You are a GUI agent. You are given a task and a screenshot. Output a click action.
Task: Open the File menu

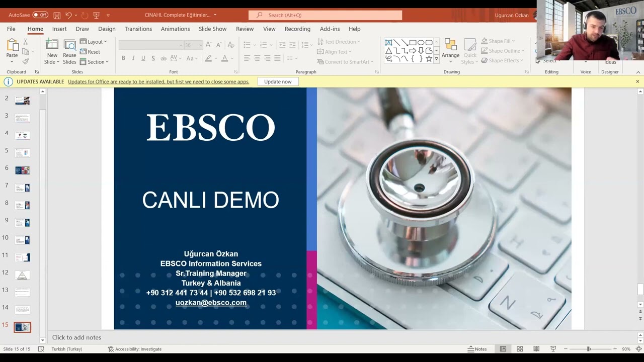[x=11, y=29]
